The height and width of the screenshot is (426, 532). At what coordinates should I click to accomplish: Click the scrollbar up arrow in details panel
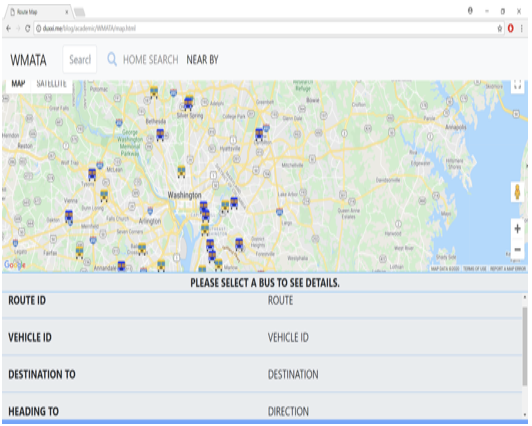[525, 297]
